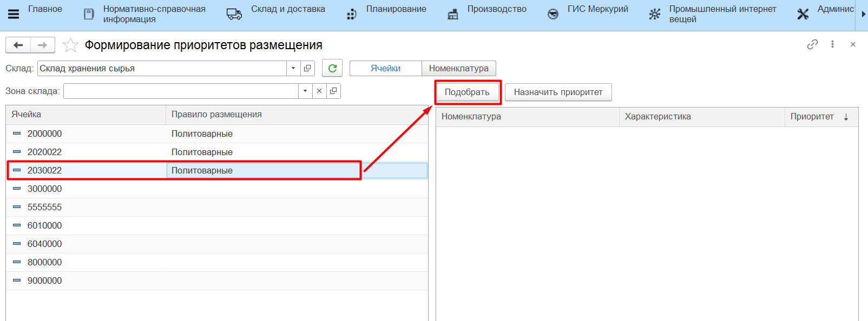Open the three-dot more actions menu
This screenshot has height=321, width=868.
tap(832, 45)
